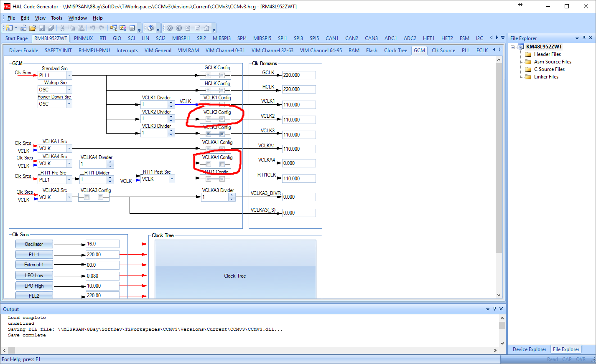This screenshot has height=364, width=596.
Task: Click the browser Back arrow icon
Action: (170, 28)
